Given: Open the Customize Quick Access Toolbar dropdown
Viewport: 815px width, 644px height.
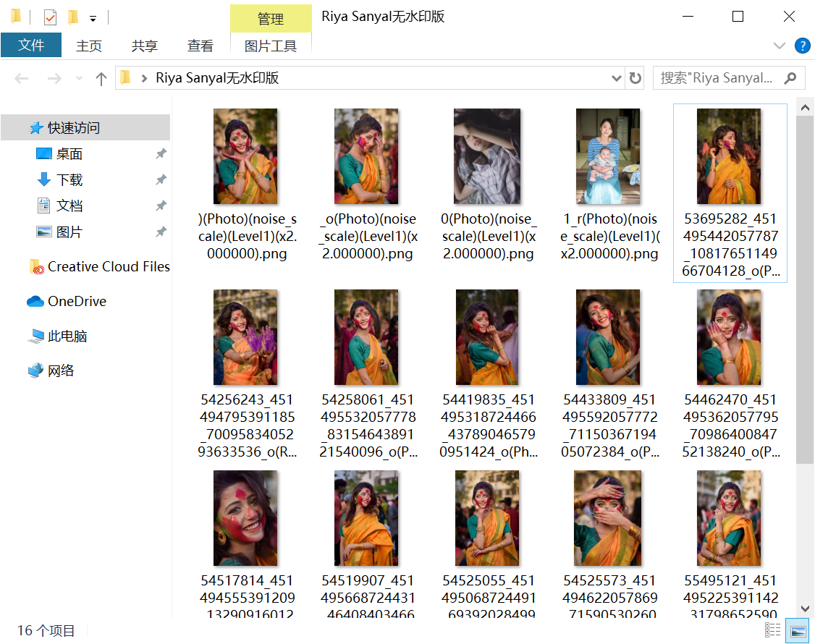Looking at the screenshot, I should pyautogui.click(x=93, y=18).
